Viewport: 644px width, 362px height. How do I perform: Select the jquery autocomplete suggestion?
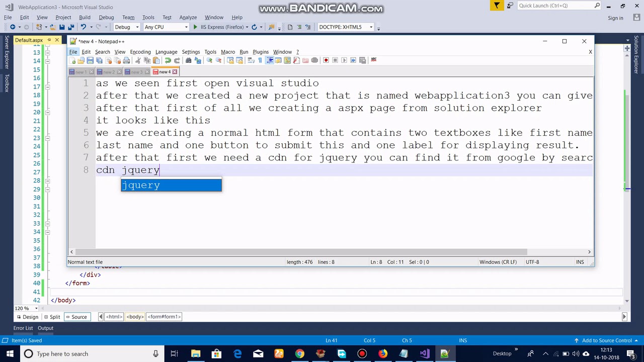pyautogui.click(x=171, y=185)
